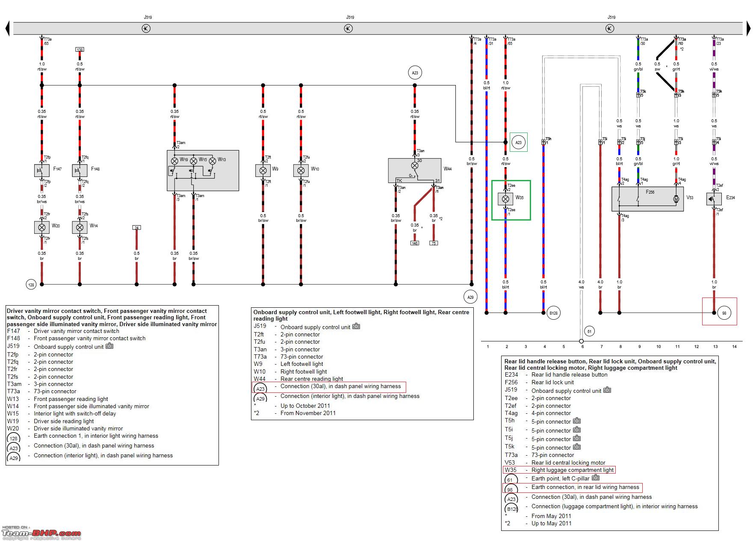Select the W44 rear reading light component
This screenshot has height=542, width=756.
point(414,171)
